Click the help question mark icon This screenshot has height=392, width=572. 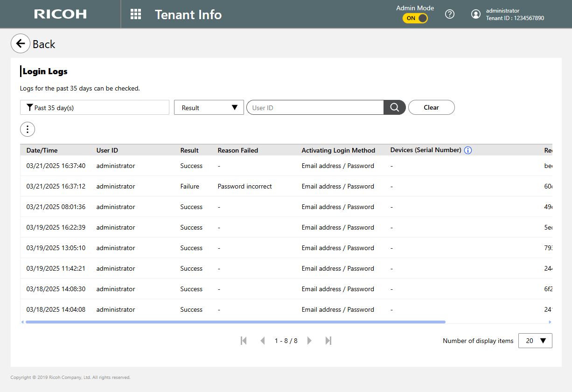coord(450,14)
